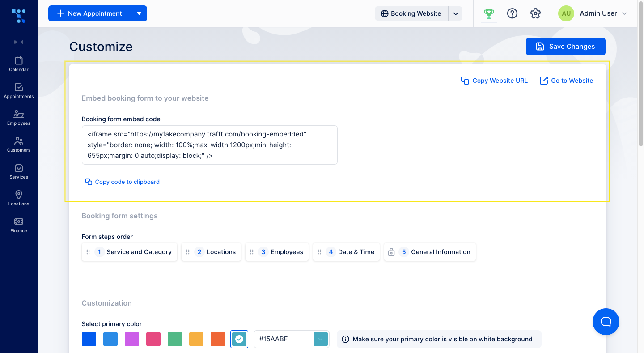This screenshot has width=644, height=353.
Task: Open the help question mark icon
Action: [512, 13]
